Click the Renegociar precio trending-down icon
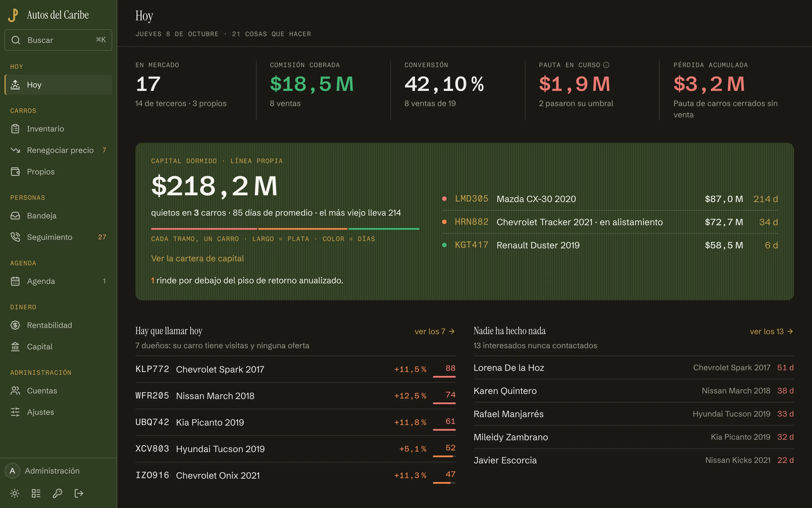 point(15,150)
